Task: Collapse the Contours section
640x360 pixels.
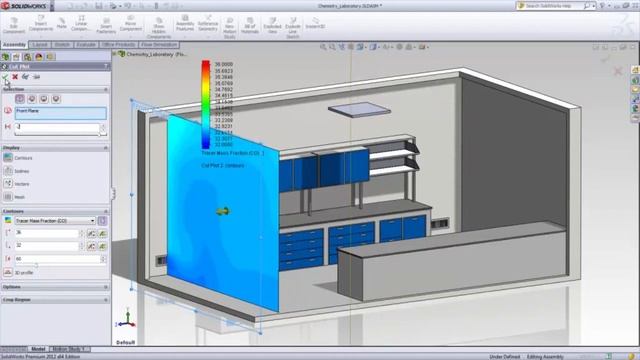Action: click(x=106, y=211)
